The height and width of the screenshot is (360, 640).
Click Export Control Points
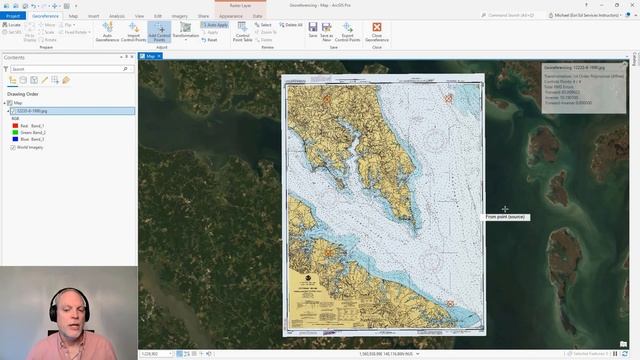tap(347, 32)
